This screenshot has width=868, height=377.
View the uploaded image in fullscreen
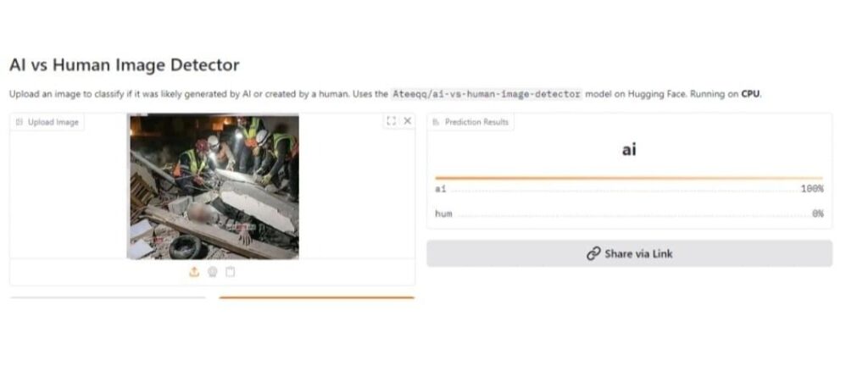coord(392,120)
